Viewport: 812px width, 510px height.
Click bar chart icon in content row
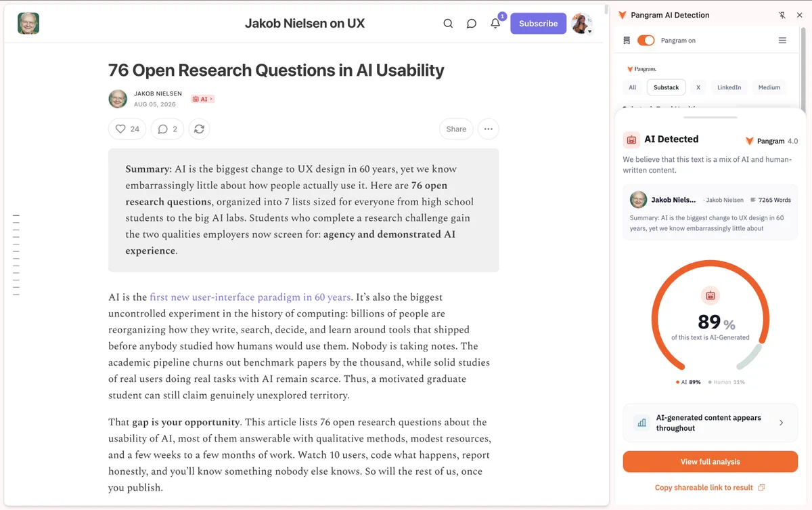point(641,423)
